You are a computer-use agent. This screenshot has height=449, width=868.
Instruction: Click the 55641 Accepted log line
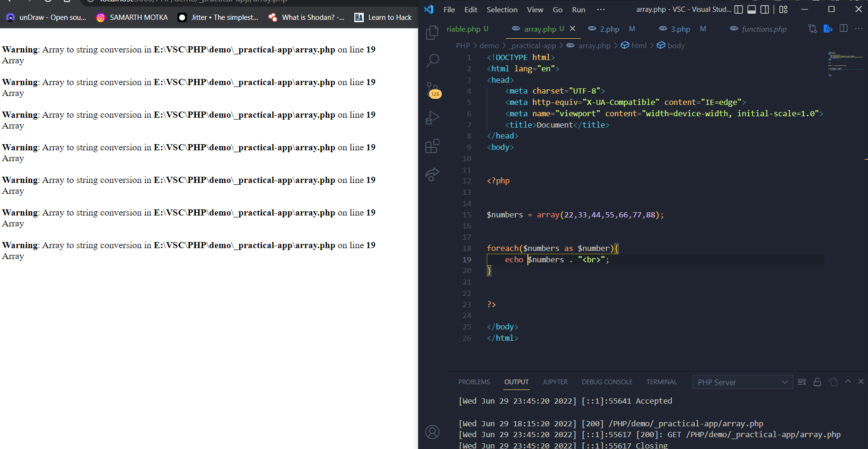coord(565,401)
